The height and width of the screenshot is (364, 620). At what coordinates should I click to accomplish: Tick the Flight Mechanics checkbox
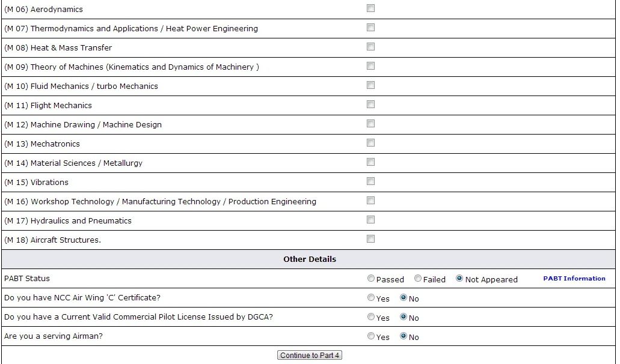[370, 105]
